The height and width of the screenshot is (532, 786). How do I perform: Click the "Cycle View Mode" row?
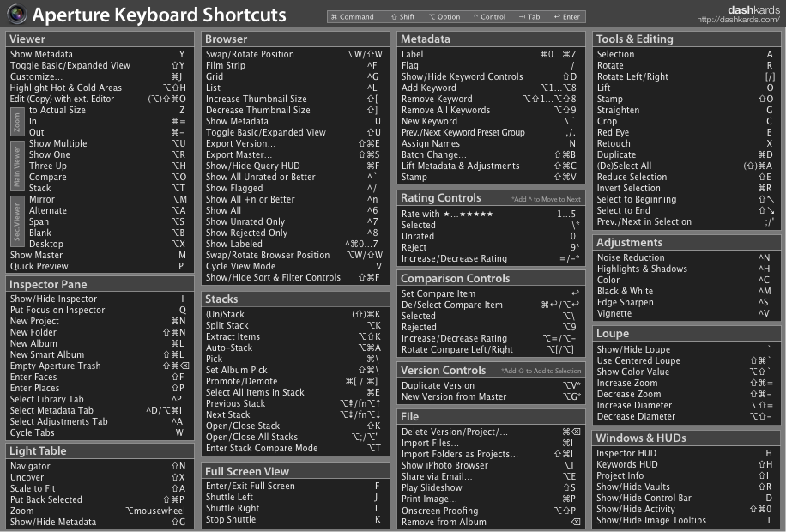293,266
